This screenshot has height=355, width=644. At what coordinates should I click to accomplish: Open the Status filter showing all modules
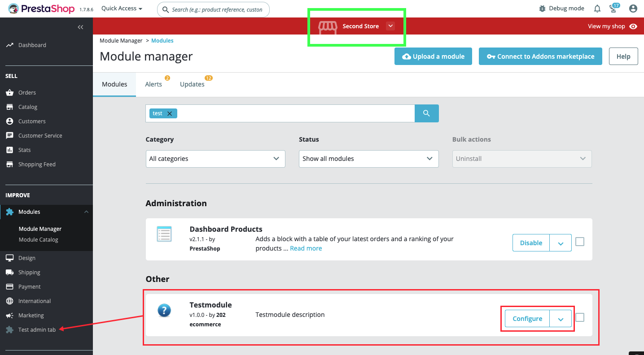pos(368,159)
